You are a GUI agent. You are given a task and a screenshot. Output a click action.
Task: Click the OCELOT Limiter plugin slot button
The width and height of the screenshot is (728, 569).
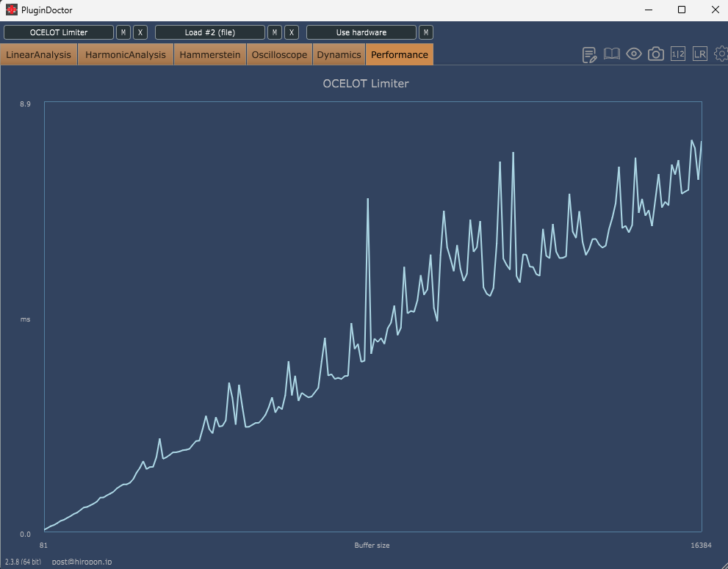coord(59,32)
